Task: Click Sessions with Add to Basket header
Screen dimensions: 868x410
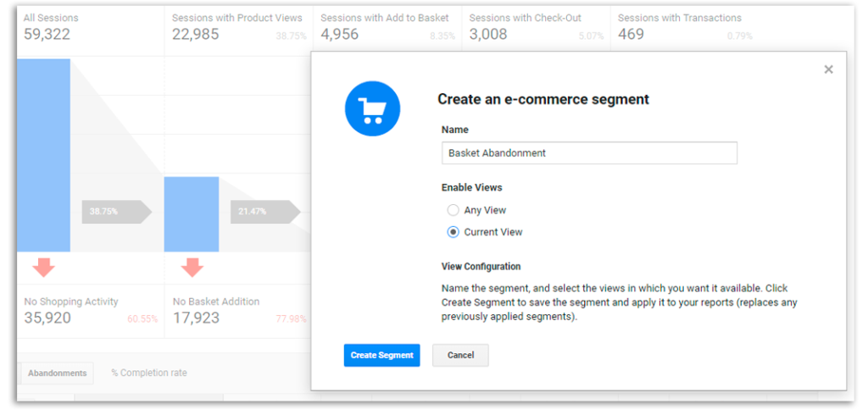Action: tap(387, 27)
